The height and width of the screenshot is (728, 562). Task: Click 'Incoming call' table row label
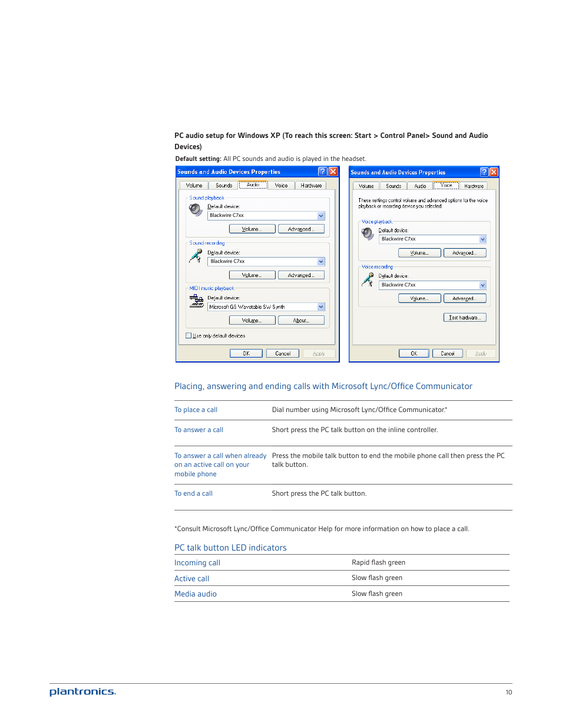197,563
